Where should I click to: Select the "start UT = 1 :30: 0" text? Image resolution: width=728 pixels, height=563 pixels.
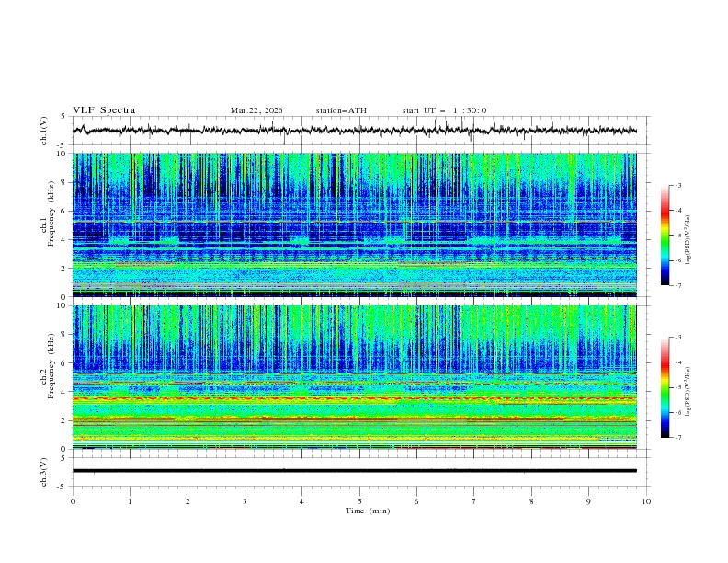[x=444, y=110]
